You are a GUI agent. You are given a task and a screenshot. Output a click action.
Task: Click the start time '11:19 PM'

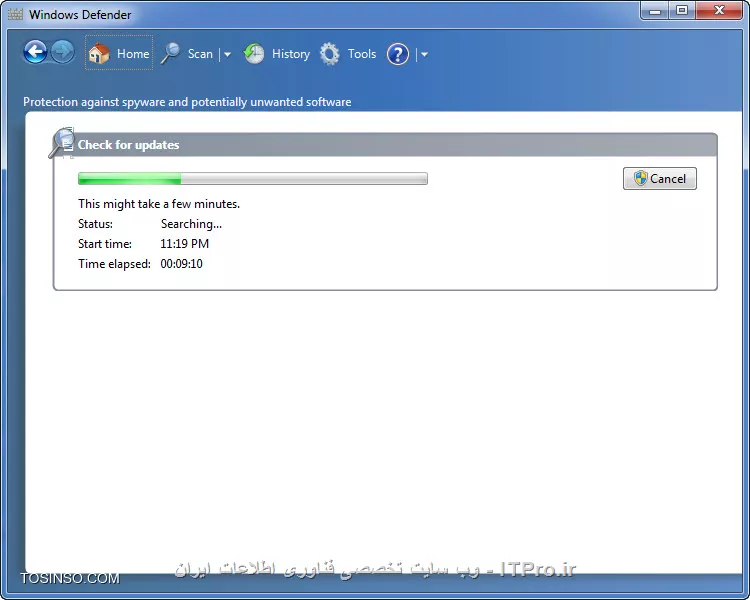coord(185,244)
